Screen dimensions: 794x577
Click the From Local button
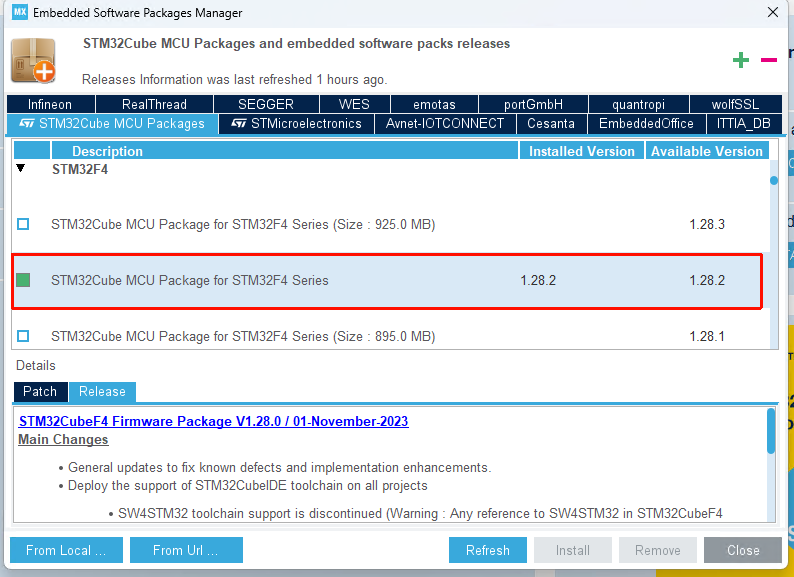(x=66, y=550)
